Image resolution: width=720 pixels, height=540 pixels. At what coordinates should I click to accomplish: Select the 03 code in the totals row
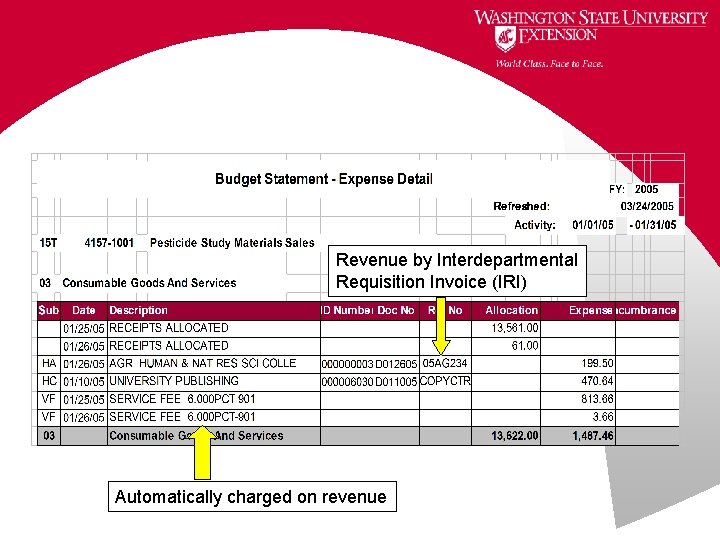49,435
